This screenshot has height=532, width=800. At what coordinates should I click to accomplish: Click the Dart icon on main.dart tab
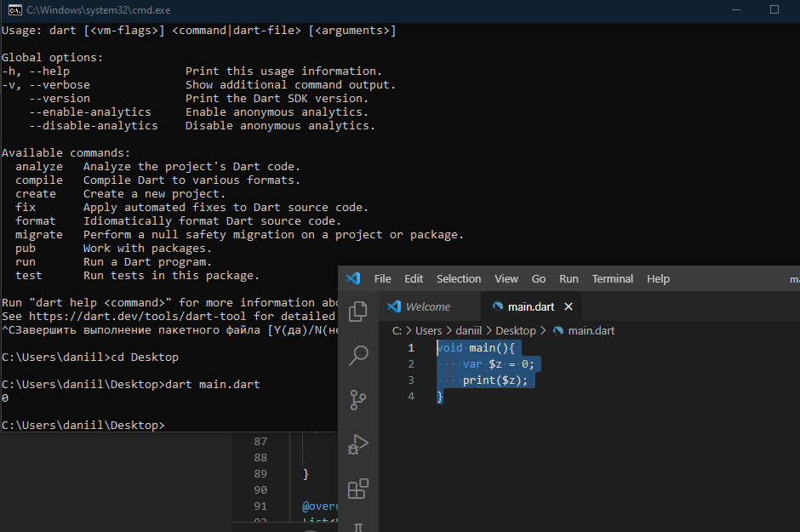coord(498,306)
